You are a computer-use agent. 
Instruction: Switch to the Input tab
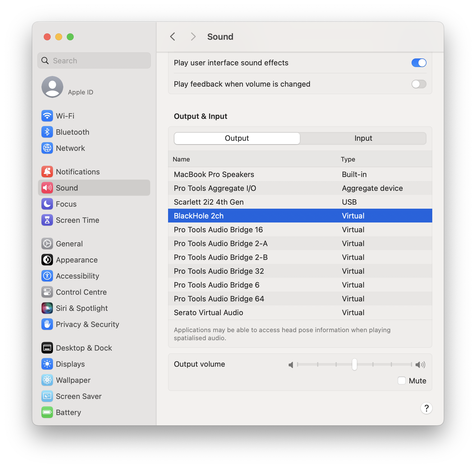click(363, 138)
